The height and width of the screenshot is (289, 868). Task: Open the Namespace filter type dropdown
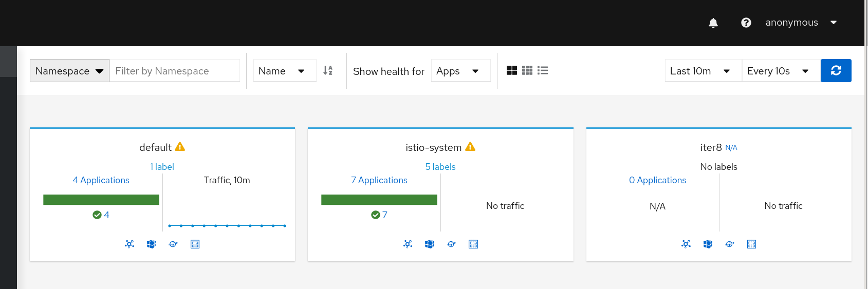point(69,71)
